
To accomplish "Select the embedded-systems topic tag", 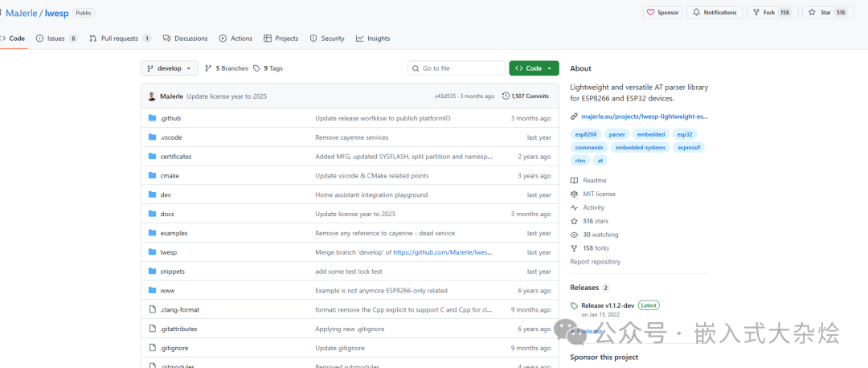I will tap(641, 148).
